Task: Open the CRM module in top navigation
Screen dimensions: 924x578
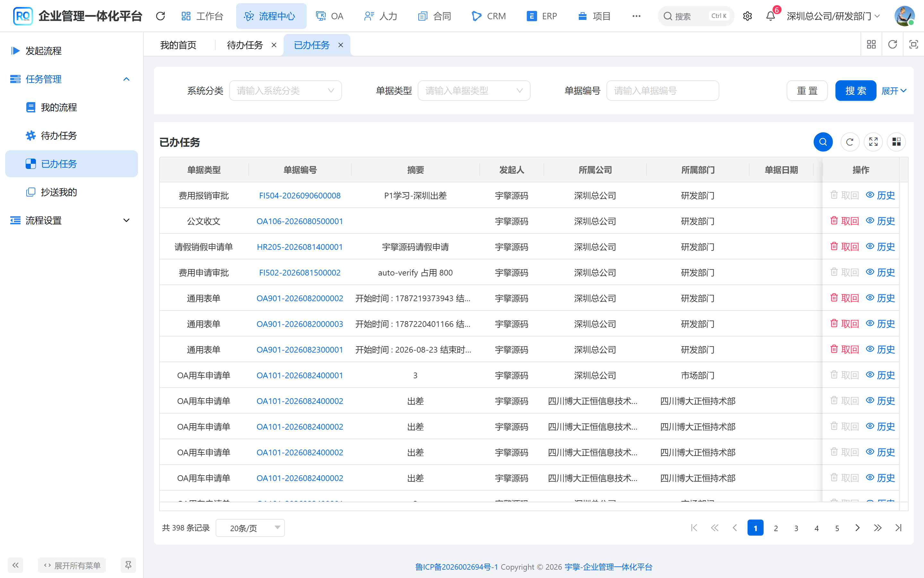Action: tap(489, 16)
